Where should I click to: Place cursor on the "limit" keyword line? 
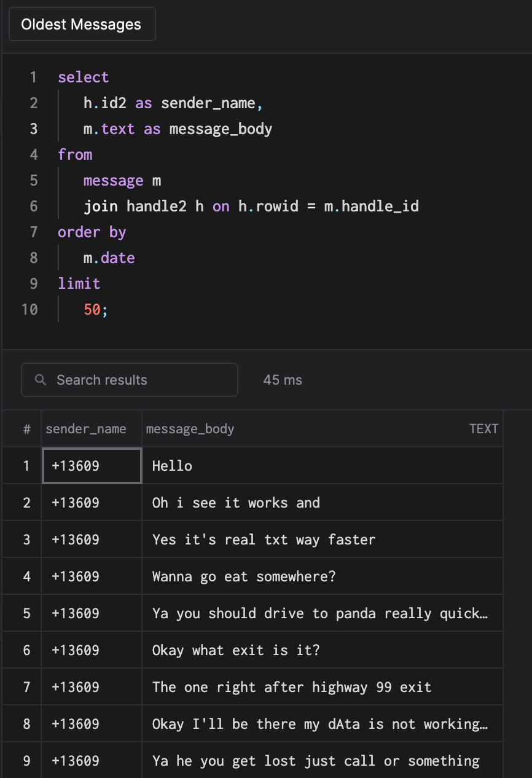coord(79,283)
